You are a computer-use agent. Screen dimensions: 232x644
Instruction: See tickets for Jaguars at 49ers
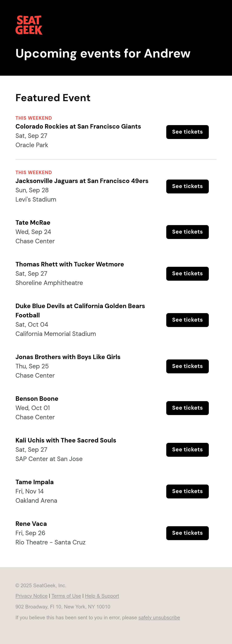click(187, 186)
